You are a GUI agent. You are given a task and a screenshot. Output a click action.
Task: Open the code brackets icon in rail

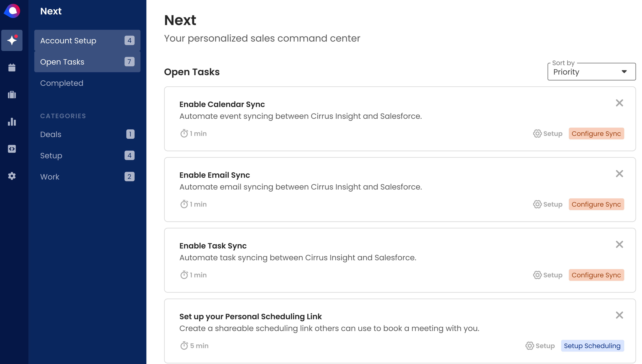pos(12,149)
